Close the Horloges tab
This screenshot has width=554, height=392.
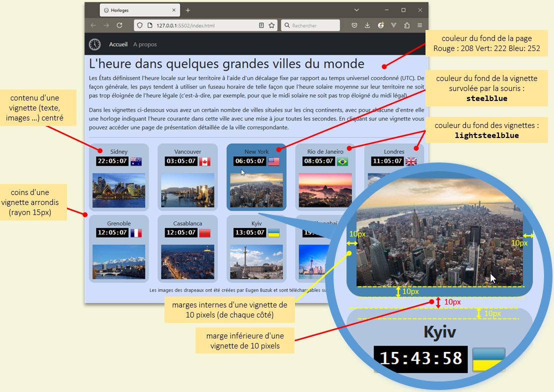pyautogui.click(x=174, y=10)
